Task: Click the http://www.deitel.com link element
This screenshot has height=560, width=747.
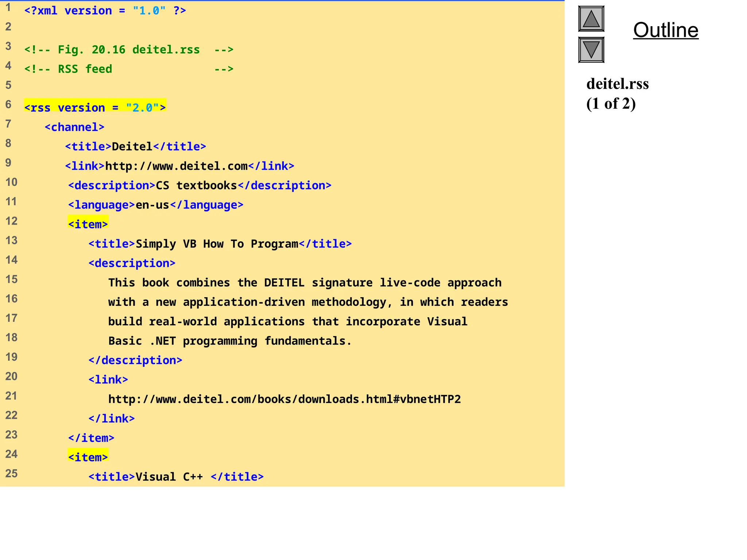Action: point(179,166)
